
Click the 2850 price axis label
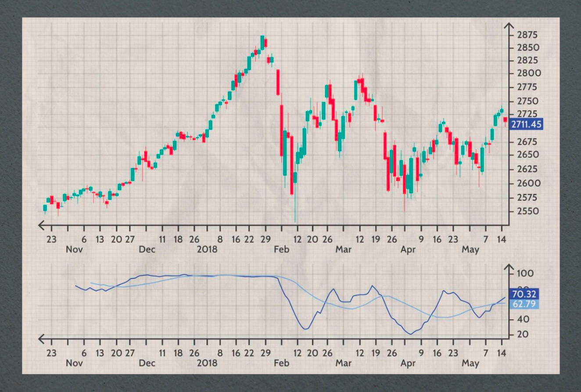(x=528, y=47)
